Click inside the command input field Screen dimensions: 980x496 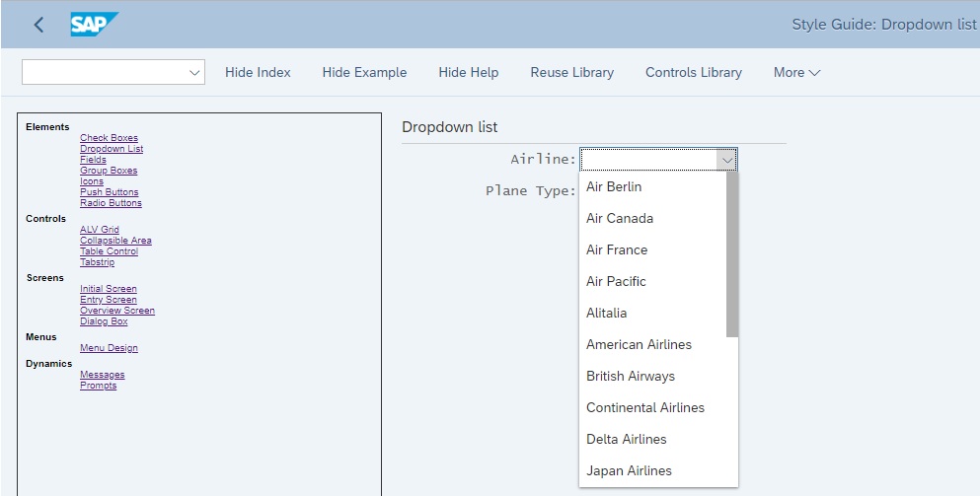[x=105, y=72]
